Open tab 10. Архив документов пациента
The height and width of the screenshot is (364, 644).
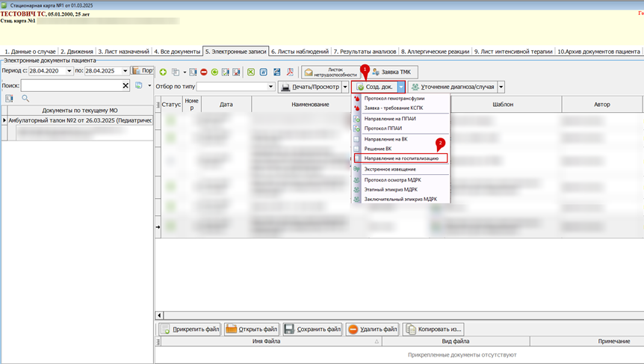[598, 52]
